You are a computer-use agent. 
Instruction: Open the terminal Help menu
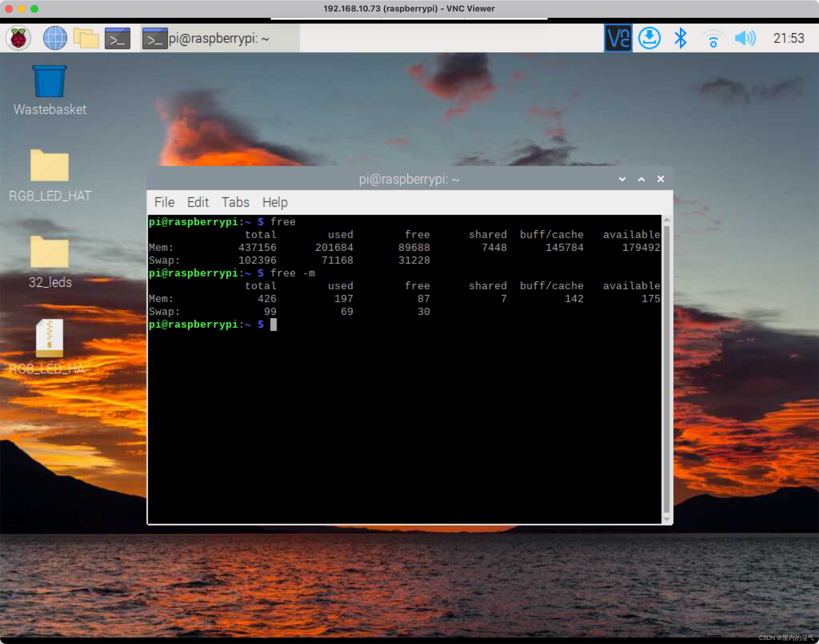[275, 203]
